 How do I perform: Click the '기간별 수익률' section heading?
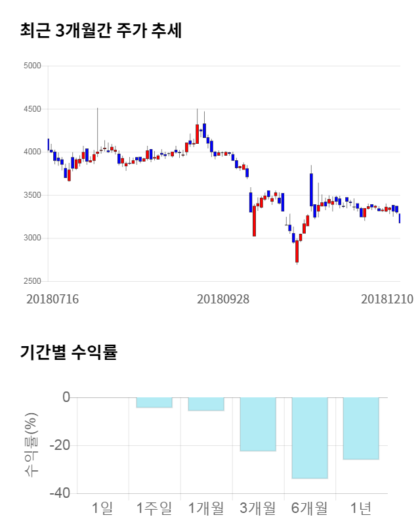(x=68, y=352)
